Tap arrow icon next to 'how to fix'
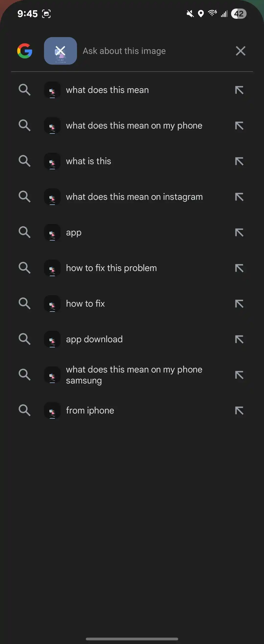The image size is (264, 644). pyautogui.click(x=239, y=304)
